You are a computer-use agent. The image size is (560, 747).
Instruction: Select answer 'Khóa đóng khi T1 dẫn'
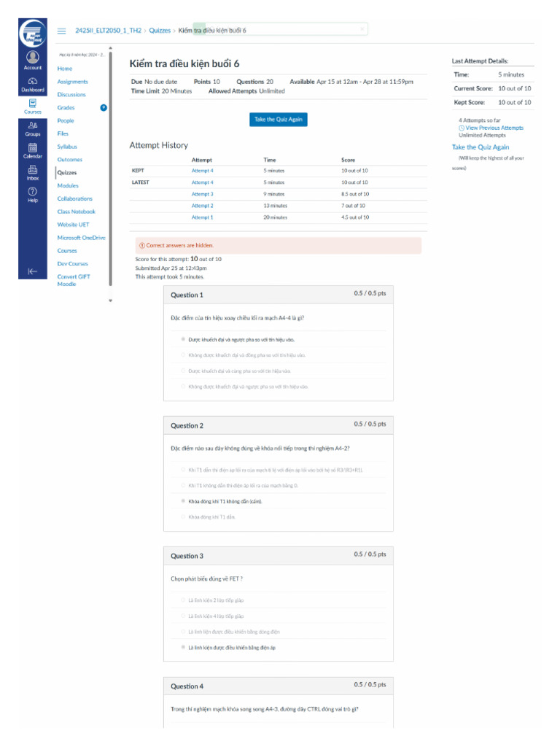click(183, 517)
